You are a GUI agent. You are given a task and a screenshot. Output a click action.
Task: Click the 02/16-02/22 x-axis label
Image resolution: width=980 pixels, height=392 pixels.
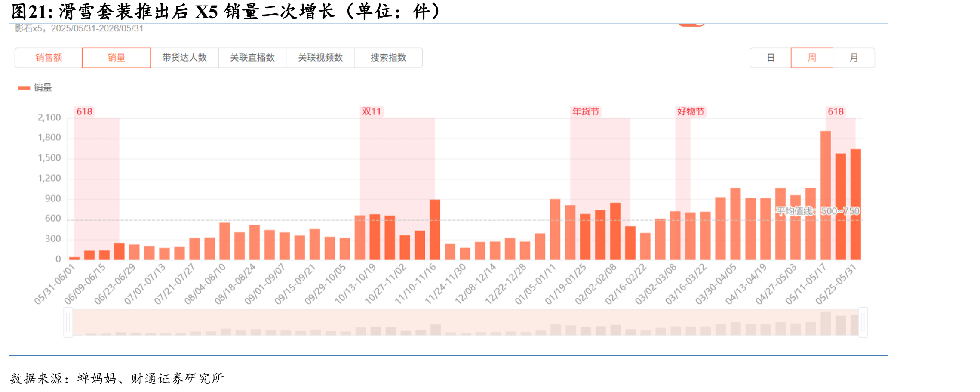pyautogui.click(x=626, y=284)
